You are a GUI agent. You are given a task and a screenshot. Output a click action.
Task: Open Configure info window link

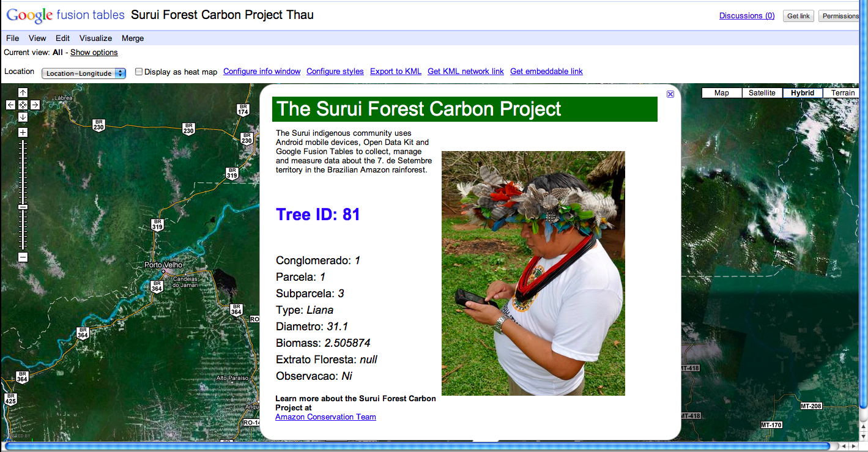click(x=262, y=72)
